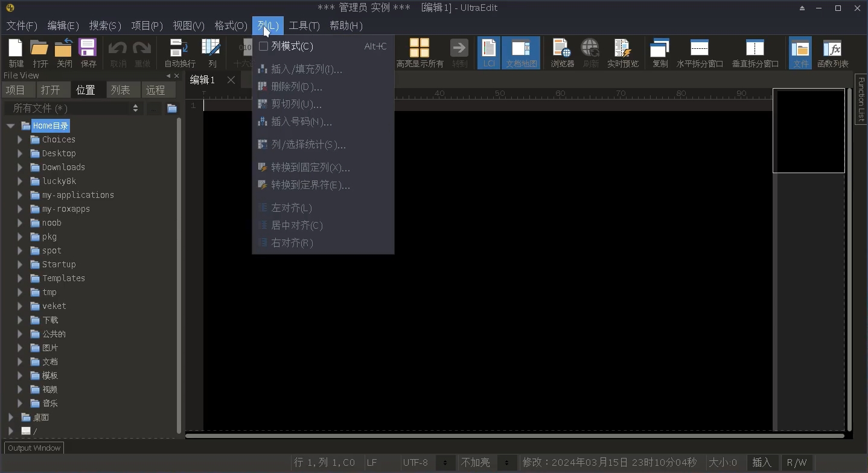Open the 浏览器 browser toolbar icon
Viewport: 868px width, 473px height.
pos(562,52)
